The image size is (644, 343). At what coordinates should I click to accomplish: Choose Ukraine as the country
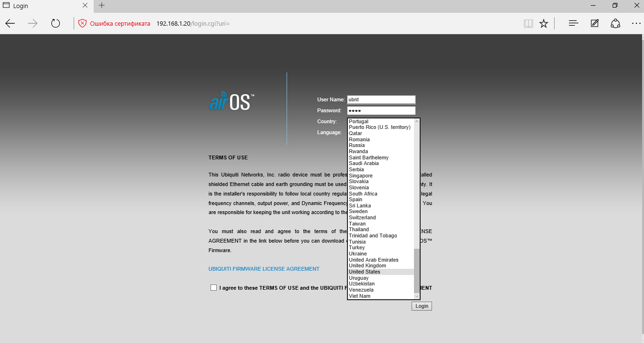(x=381, y=254)
